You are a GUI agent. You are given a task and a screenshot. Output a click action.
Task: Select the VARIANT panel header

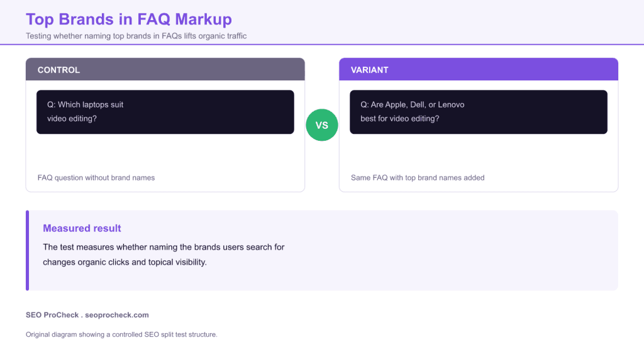click(x=479, y=69)
